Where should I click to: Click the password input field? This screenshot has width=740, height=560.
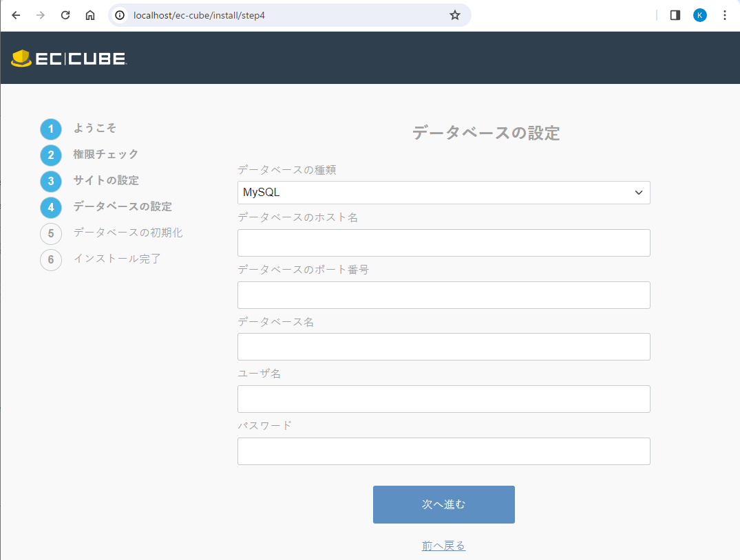pyautogui.click(x=443, y=451)
